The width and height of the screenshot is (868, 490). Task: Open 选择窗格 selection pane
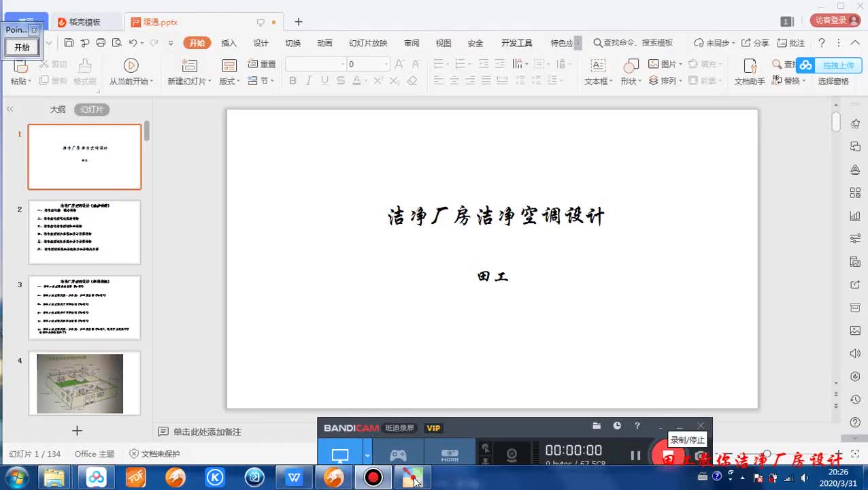pyautogui.click(x=833, y=81)
